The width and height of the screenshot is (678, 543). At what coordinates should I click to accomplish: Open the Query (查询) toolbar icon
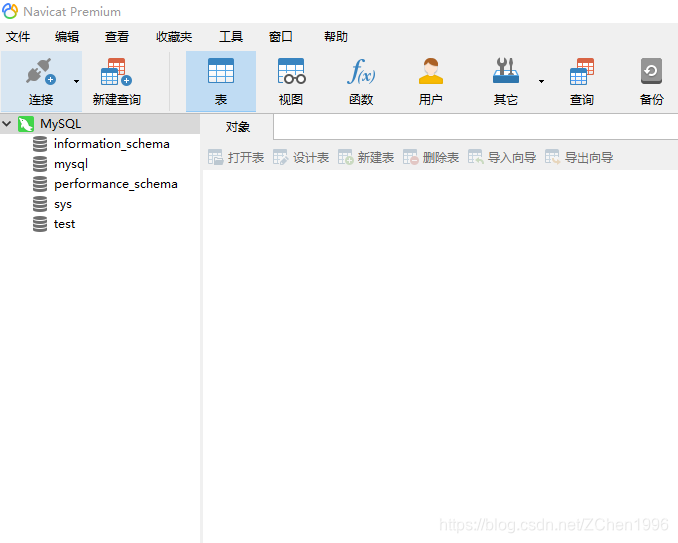click(x=582, y=72)
